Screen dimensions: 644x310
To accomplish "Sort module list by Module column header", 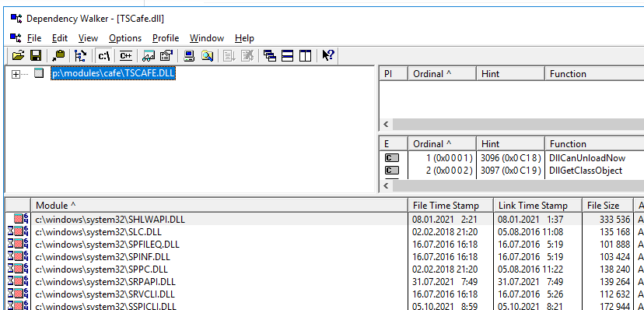I will coord(219,205).
